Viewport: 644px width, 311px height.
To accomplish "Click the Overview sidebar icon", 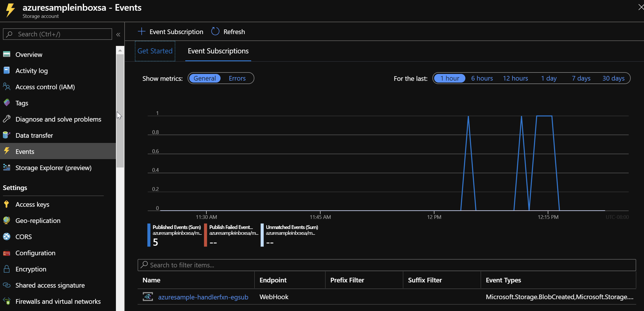I will coord(7,54).
